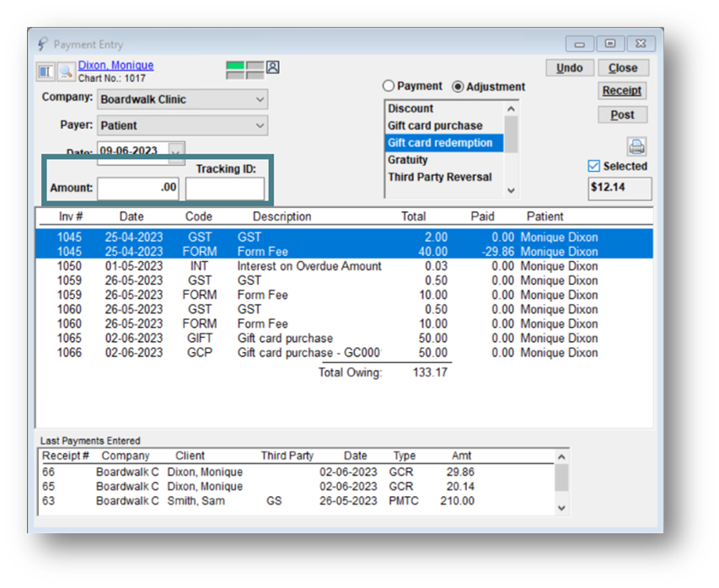
Task: Select invoice 1045 Form Fee row
Action: click(x=344, y=252)
